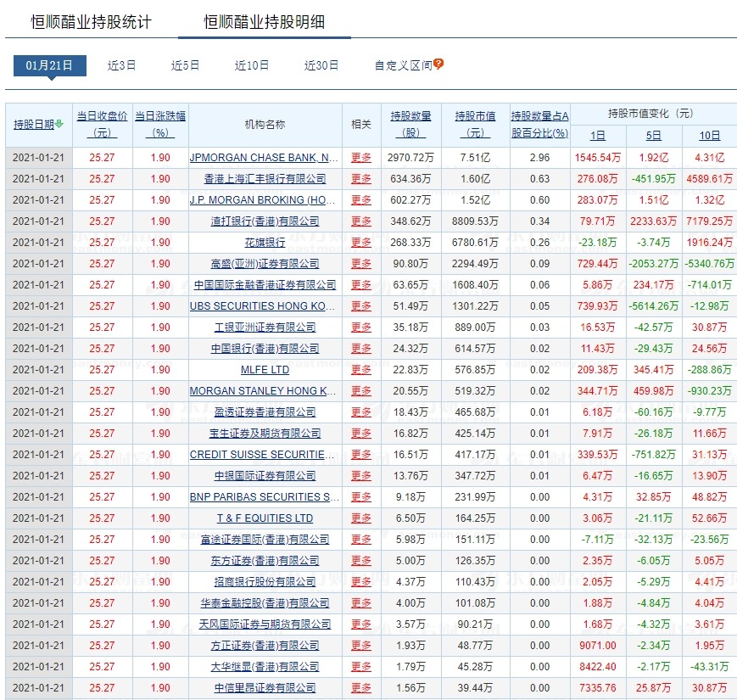Open 宝生证券及期货有限公司 link

click(265, 434)
